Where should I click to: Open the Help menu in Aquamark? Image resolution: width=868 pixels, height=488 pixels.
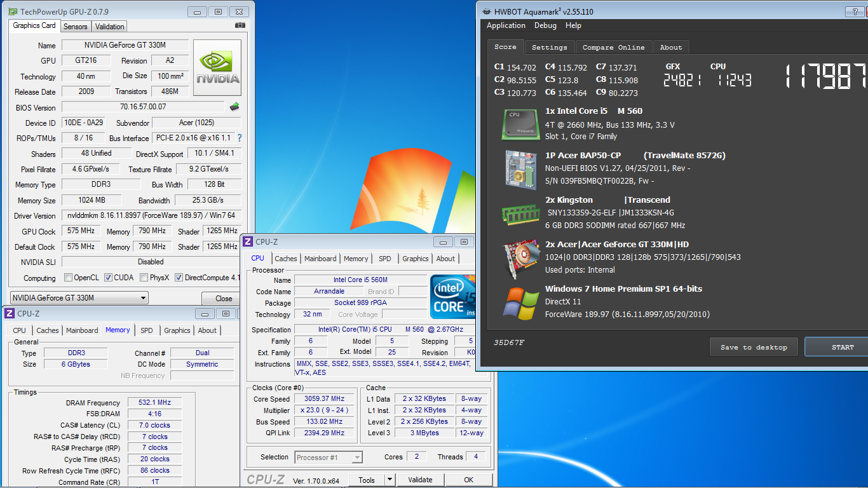(573, 25)
